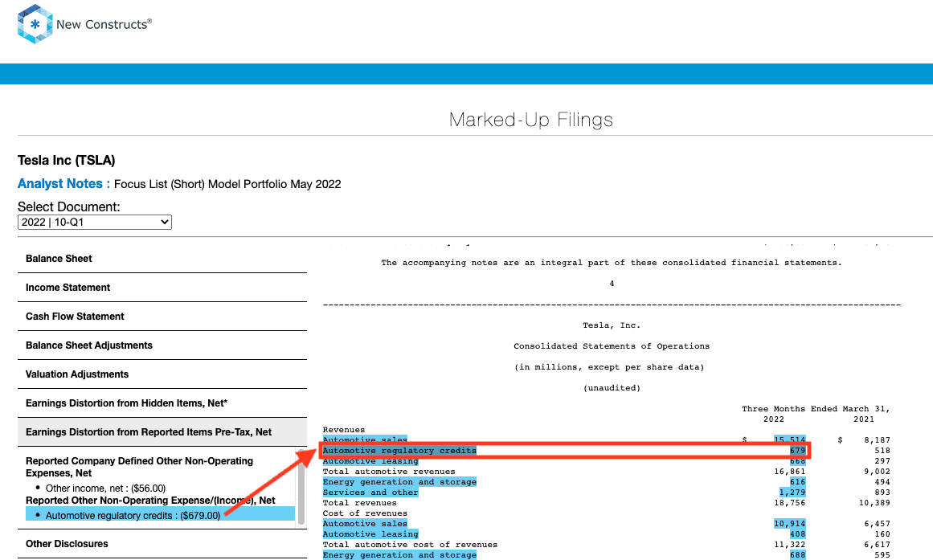Click the Marked-Up Filings page title
The width and height of the screenshot is (933, 560).
tap(530, 120)
